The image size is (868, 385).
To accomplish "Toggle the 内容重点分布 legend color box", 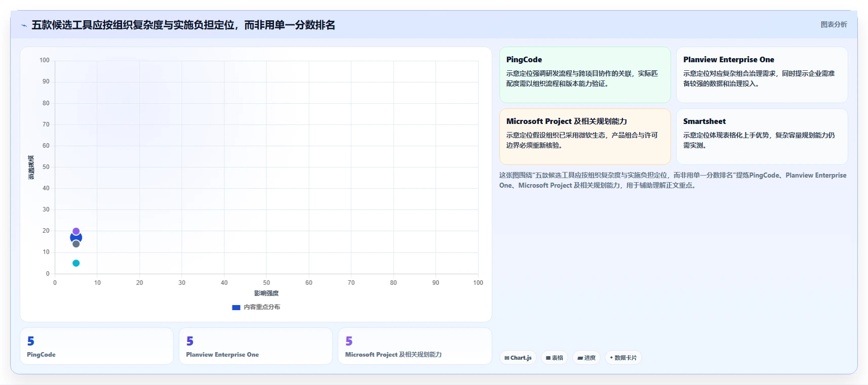I will pyautogui.click(x=236, y=307).
